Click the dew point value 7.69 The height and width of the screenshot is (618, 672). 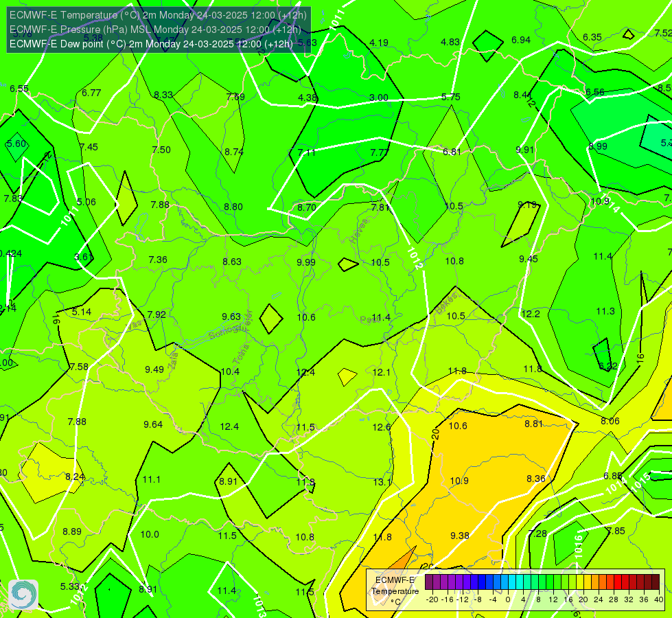(235, 97)
